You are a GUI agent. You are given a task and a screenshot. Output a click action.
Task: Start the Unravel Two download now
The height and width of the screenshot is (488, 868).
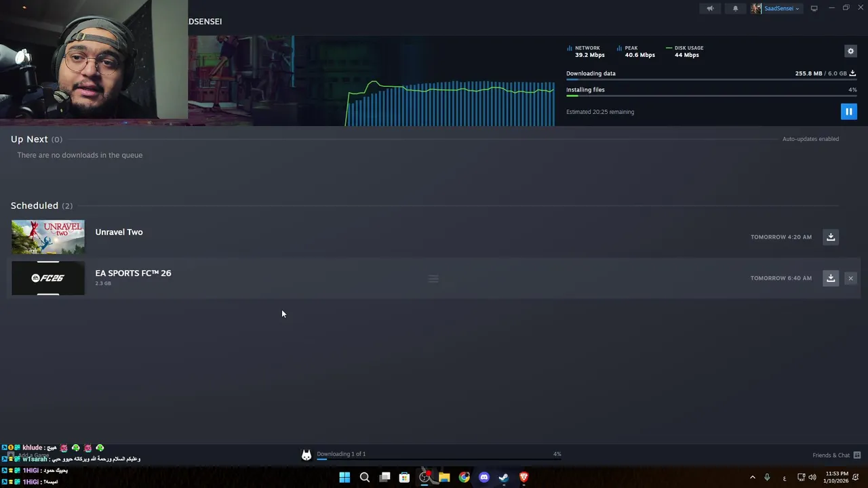tap(831, 237)
